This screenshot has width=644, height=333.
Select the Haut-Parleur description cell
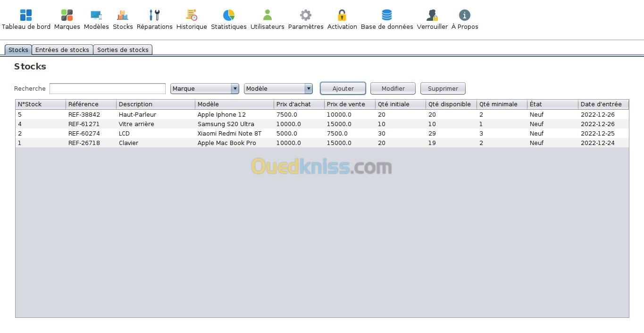point(156,114)
